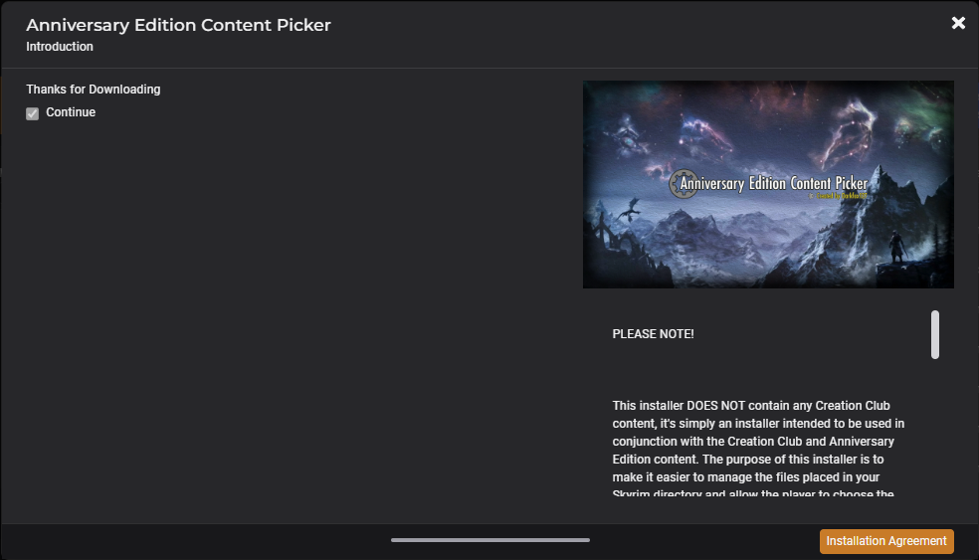Viewport: 979px width, 560px height.
Task: Click the Anniversary Edition Content Picker dialog title
Action: tap(178, 25)
